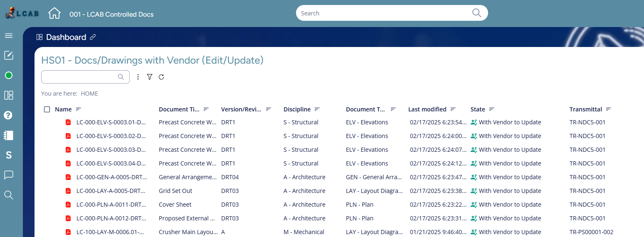Click the notebook icon in sidebar
Viewport: 644px width, 237px height.
tap(9, 135)
